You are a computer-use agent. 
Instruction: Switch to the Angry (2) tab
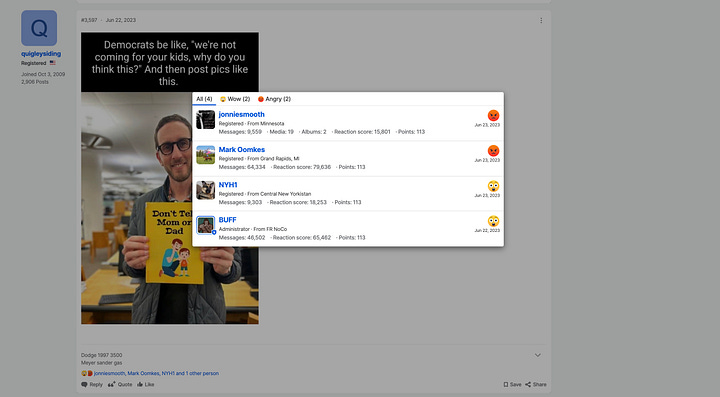pos(274,99)
